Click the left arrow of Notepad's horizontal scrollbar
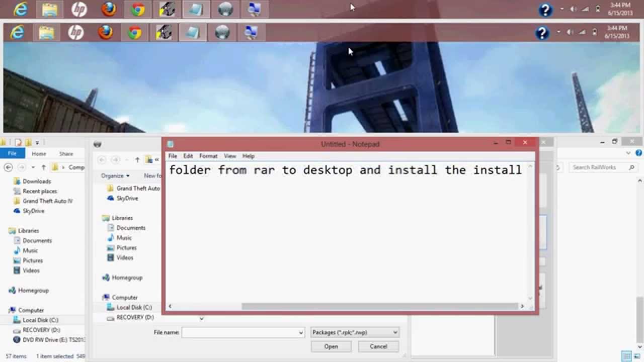The image size is (644, 362). [x=170, y=306]
